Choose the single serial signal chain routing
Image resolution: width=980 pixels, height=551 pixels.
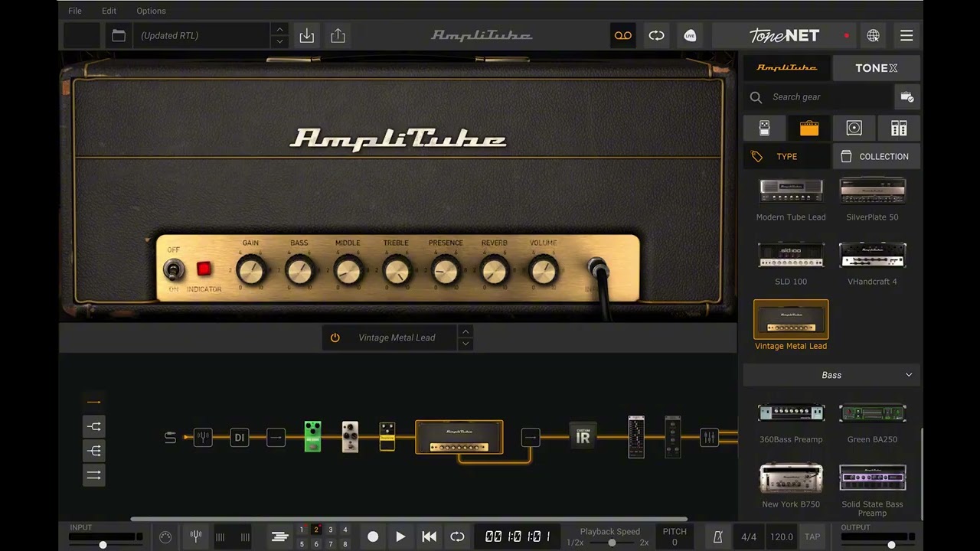coord(93,402)
